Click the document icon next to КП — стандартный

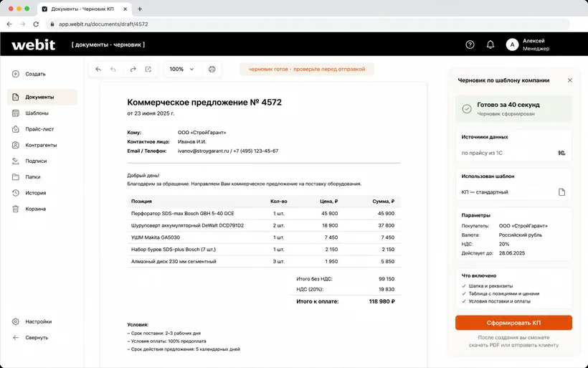click(561, 192)
